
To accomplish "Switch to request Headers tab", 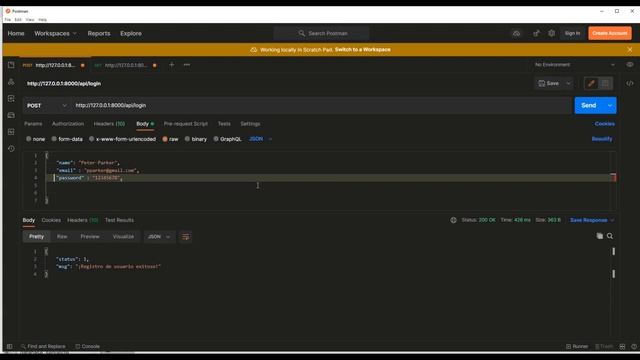I will [x=109, y=124].
